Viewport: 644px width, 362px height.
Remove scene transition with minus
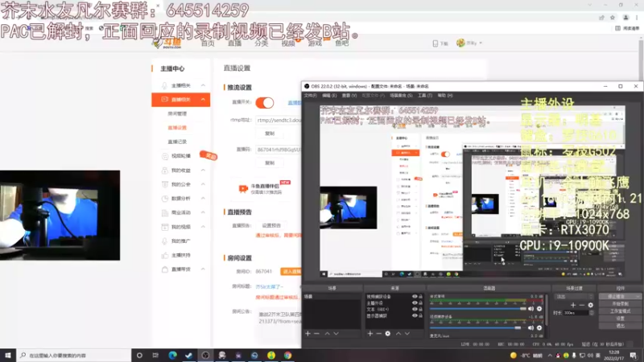[x=581, y=305]
